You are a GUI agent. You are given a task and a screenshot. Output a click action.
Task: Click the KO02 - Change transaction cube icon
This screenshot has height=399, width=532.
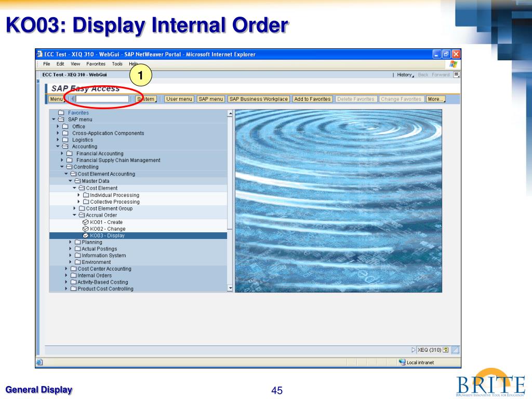86,229
